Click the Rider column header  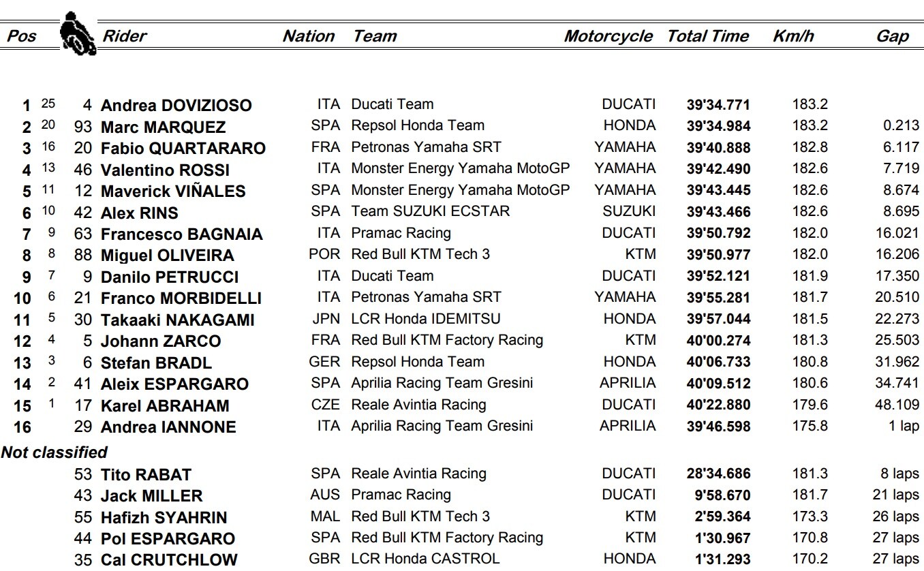pos(124,36)
